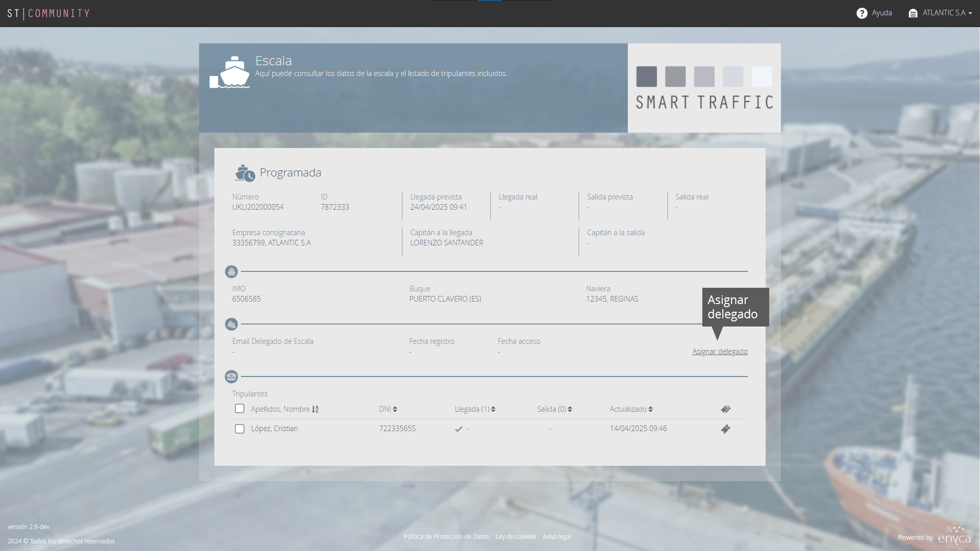Sort crew by Apellidos, Nombre
The width and height of the screenshot is (980, 551).
(285, 409)
